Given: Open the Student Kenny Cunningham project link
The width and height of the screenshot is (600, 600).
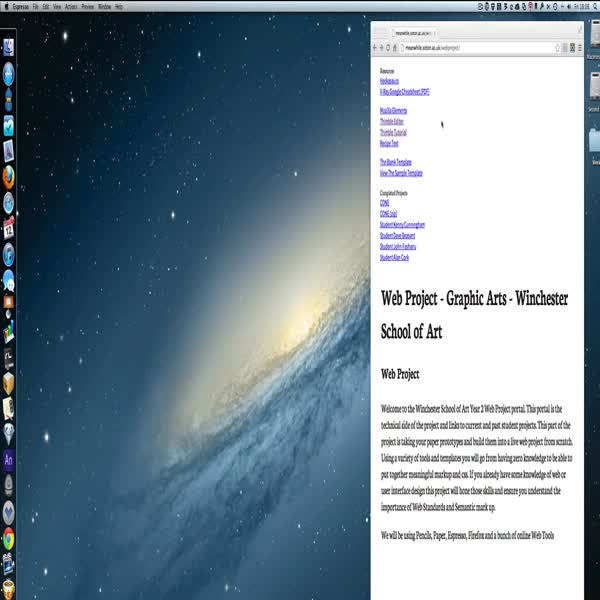Looking at the screenshot, I should [402, 225].
